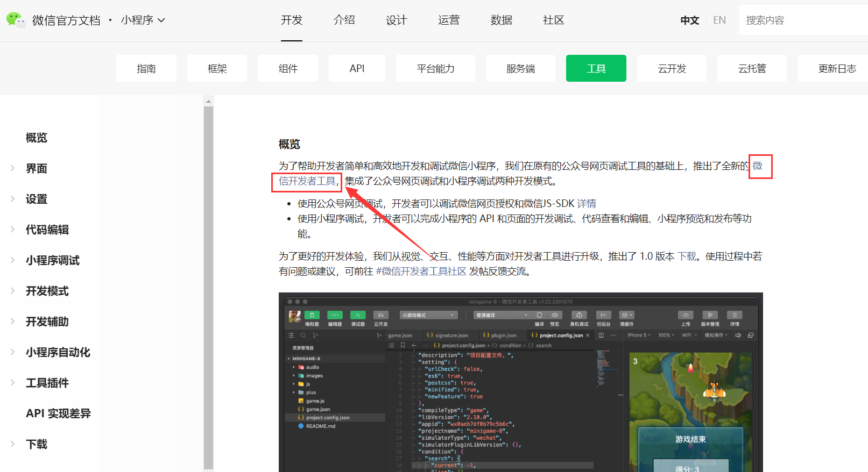This screenshot has height=472, width=868.
Task: Click the devtools screenshot image
Action: [x=520, y=382]
